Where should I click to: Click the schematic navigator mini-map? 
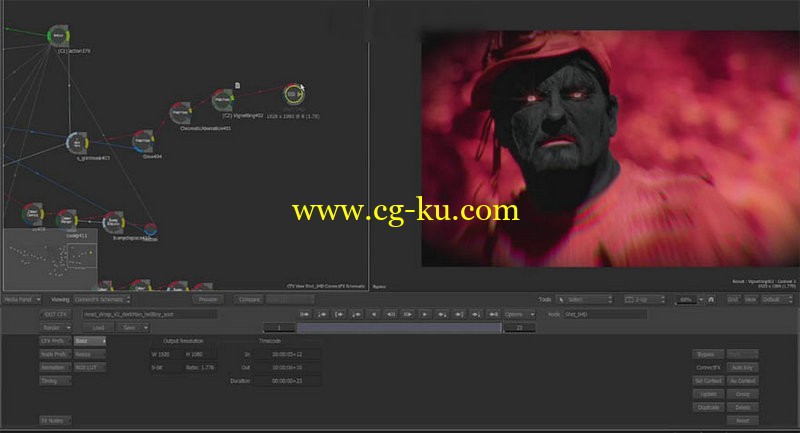51,259
